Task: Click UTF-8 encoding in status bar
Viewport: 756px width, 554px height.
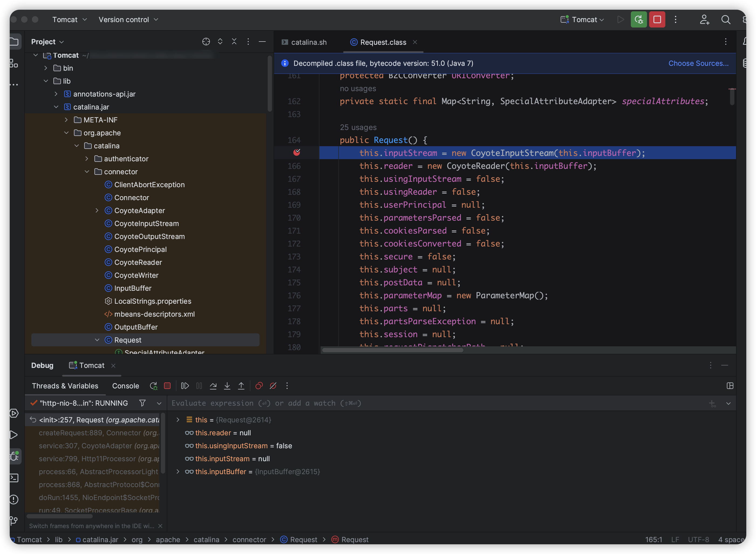Action: coord(698,540)
